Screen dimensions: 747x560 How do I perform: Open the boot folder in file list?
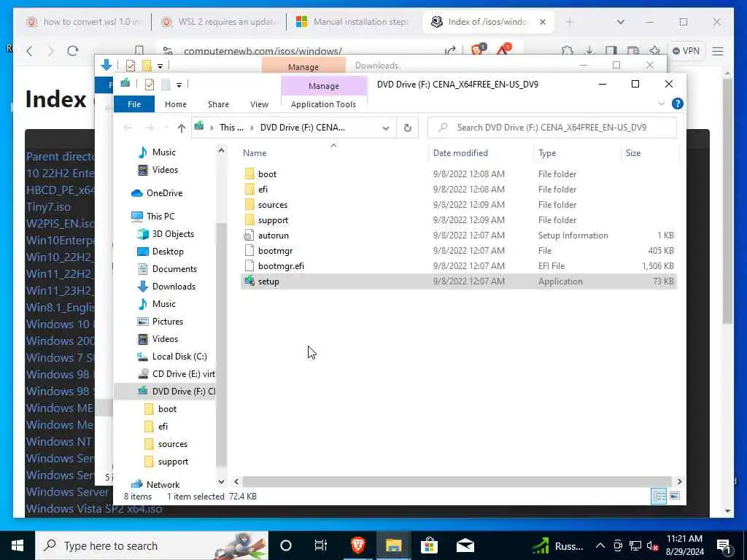pos(267,174)
